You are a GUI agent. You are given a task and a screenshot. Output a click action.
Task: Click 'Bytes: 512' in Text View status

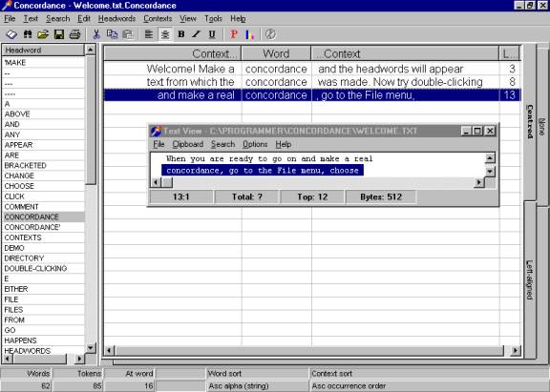(x=381, y=196)
